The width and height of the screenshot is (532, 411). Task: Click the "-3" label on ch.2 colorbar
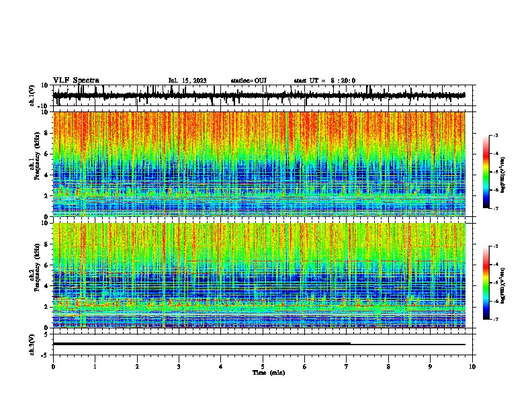click(495, 246)
